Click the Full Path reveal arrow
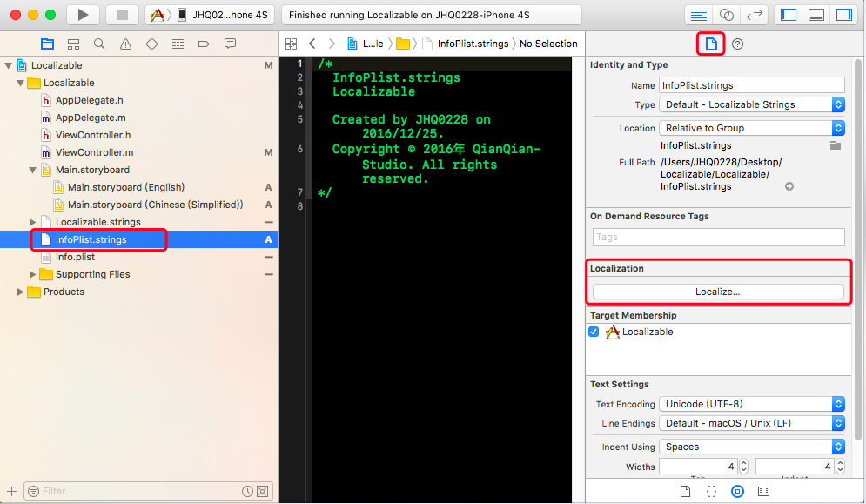 click(x=789, y=185)
